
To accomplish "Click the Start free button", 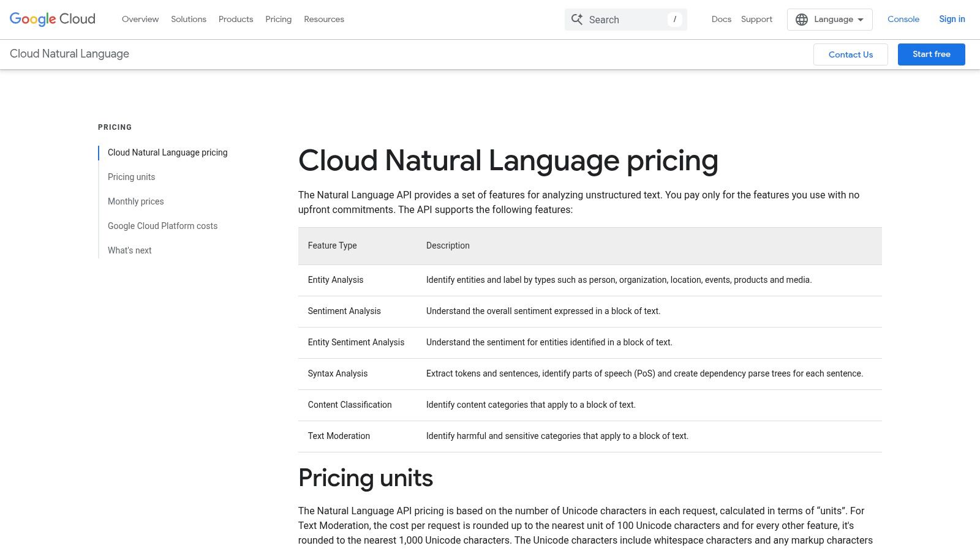I will pos(931,54).
